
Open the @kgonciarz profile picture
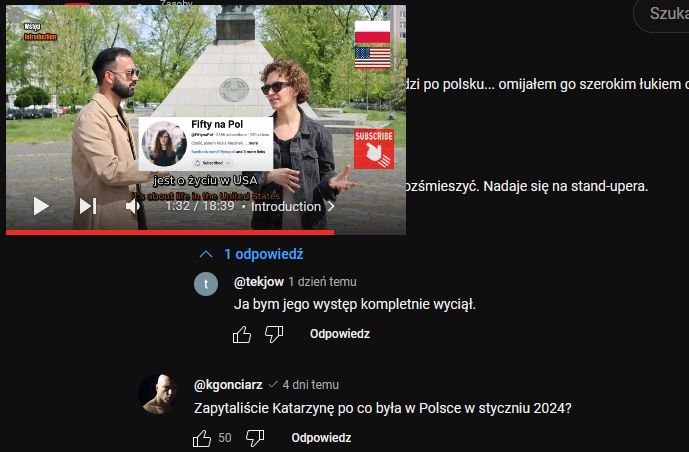158,394
